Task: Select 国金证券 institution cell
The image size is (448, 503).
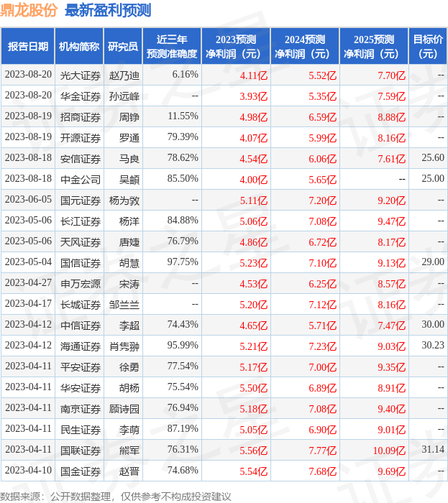Action: tap(81, 472)
